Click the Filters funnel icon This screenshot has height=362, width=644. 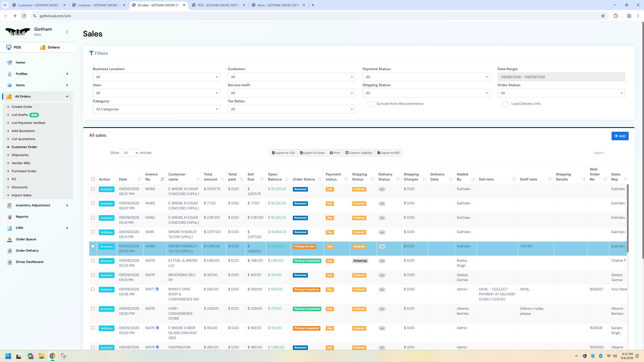click(x=91, y=53)
